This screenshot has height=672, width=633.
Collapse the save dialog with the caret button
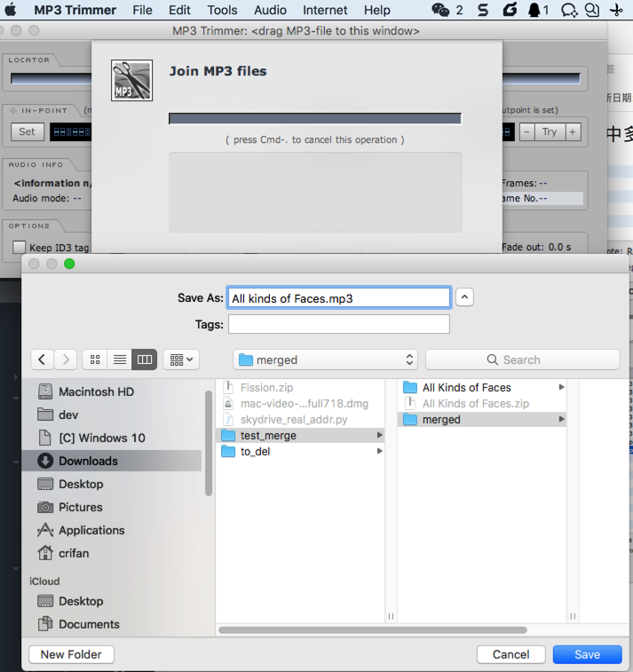(464, 297)
